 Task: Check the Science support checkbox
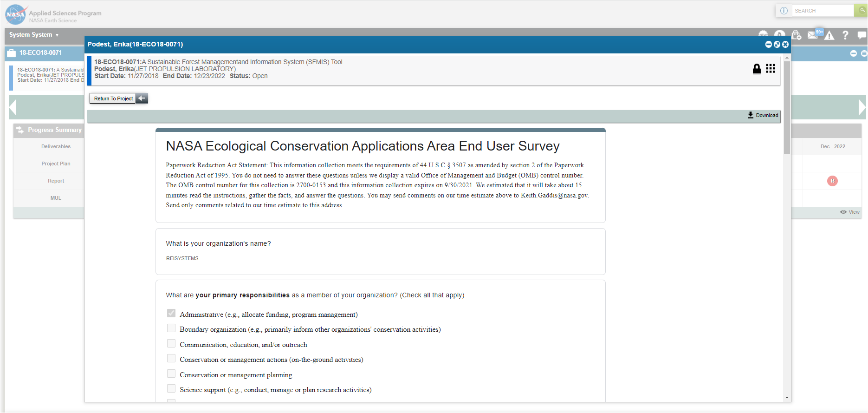tap(171, 389)
